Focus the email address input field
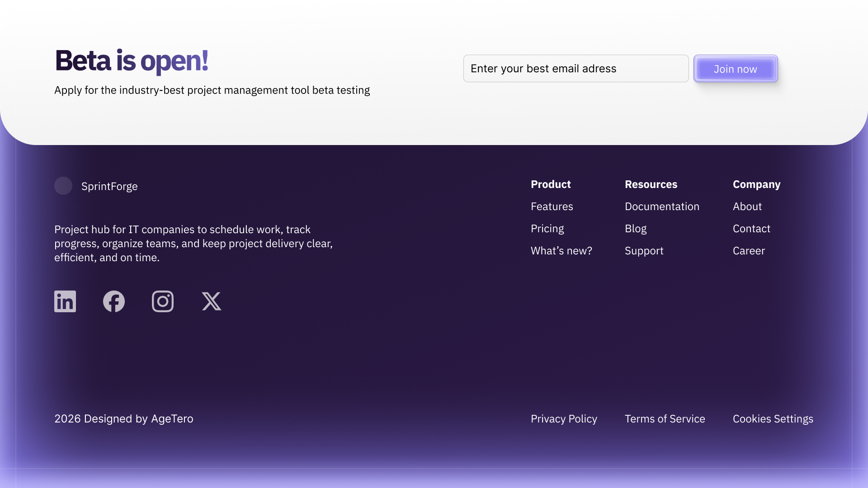The width and height of the screenshot is (868, 488). (576, 69)
